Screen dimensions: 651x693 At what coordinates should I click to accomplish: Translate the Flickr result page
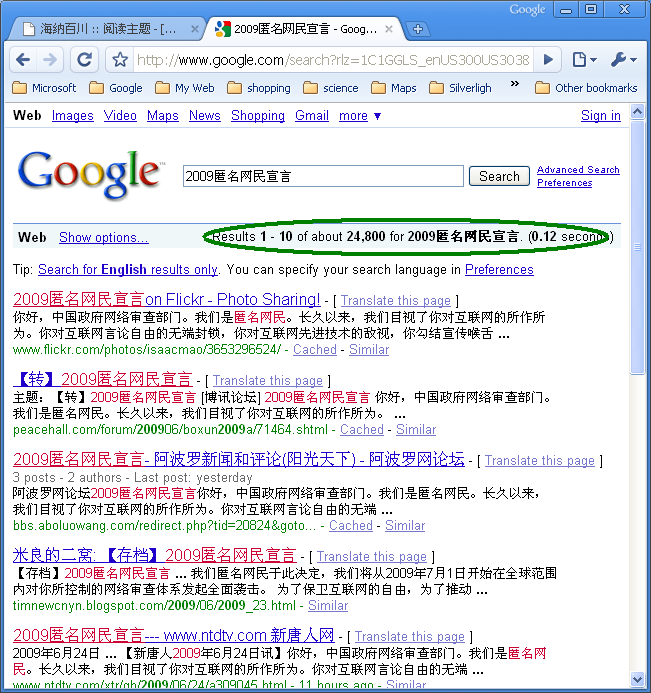tap(396, 301)
